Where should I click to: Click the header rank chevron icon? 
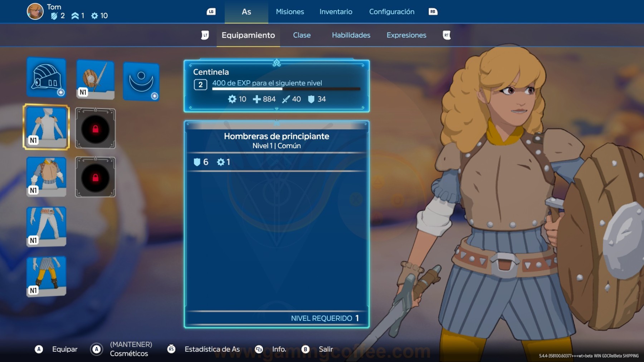(75, 16)
